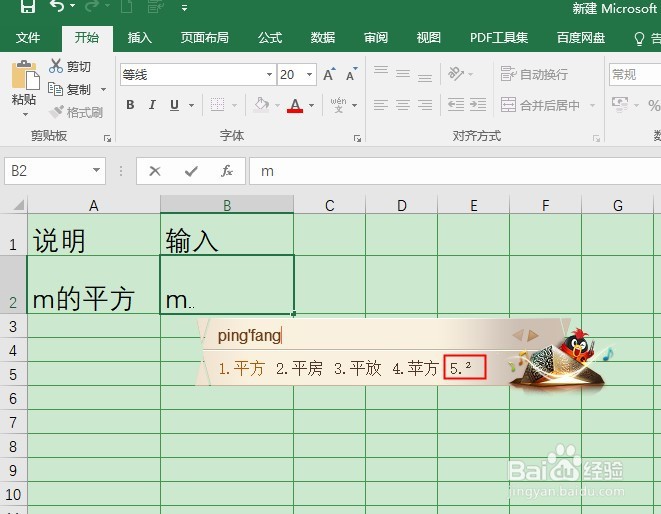Screen dimensions: 661x514
Task: Open the 数据 tab
Action: click(x=323, y=38)
